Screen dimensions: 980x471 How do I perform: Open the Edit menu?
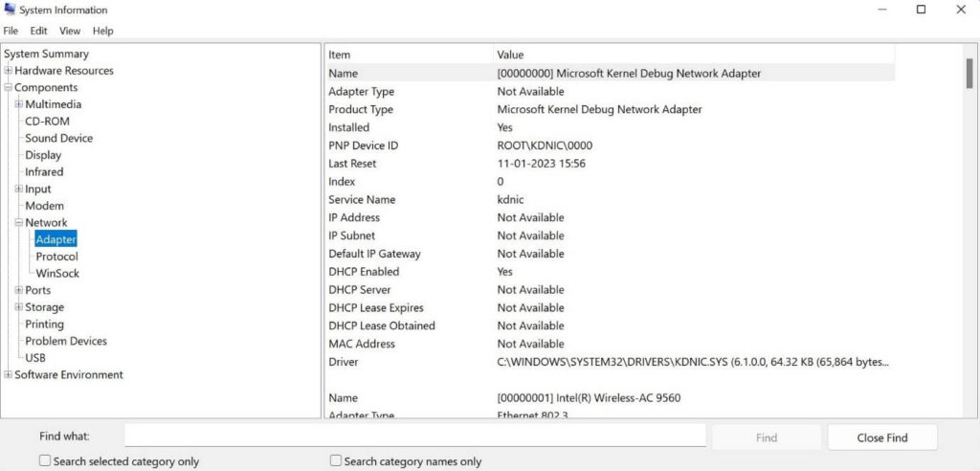(x=38, y=31)
